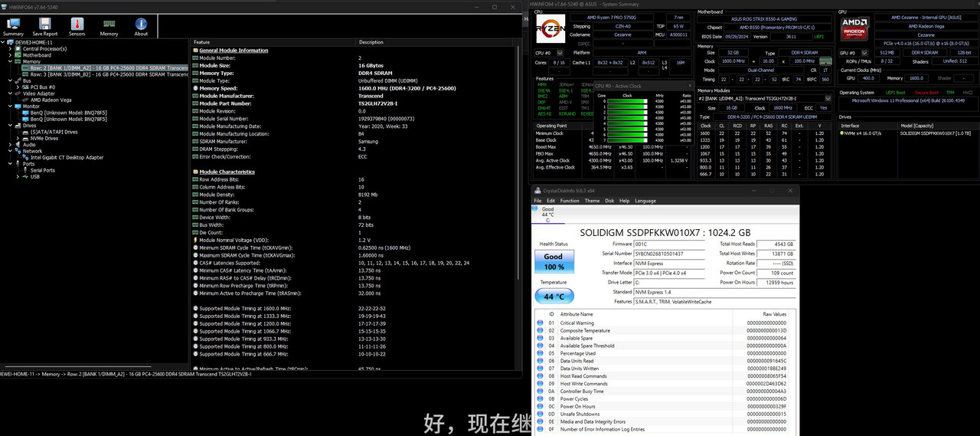Click the 44 °C temperature button
This screenshot has height=436, width=980.
(554, 297)
